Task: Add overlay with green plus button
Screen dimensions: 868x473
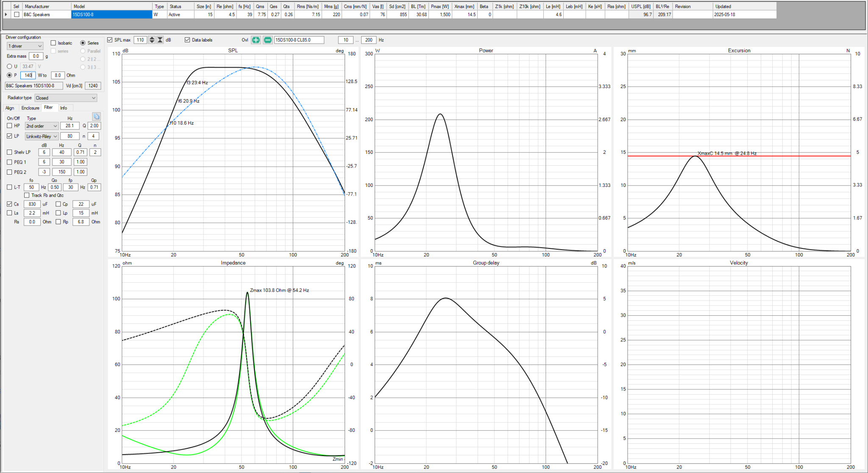Action: pyautogui.click(x=256, y=40)
